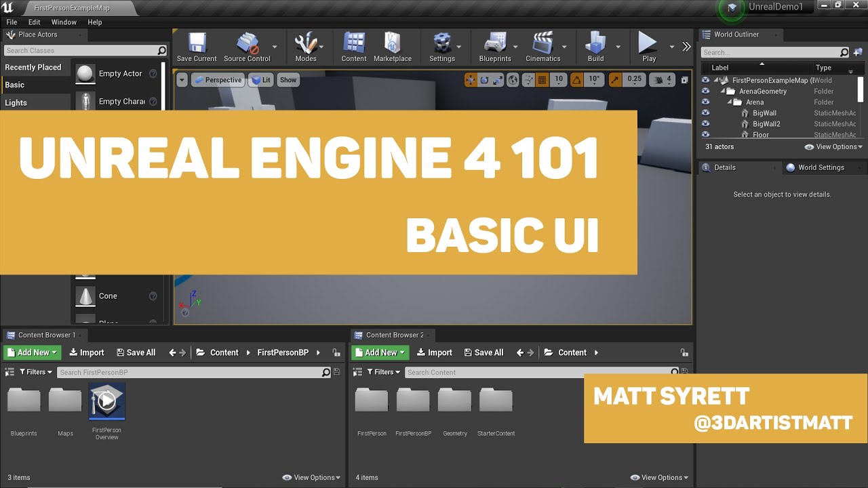Screen dimensions: 868x488
Task: Open rotation snap 10° dropdown
Action: (594, 80)
